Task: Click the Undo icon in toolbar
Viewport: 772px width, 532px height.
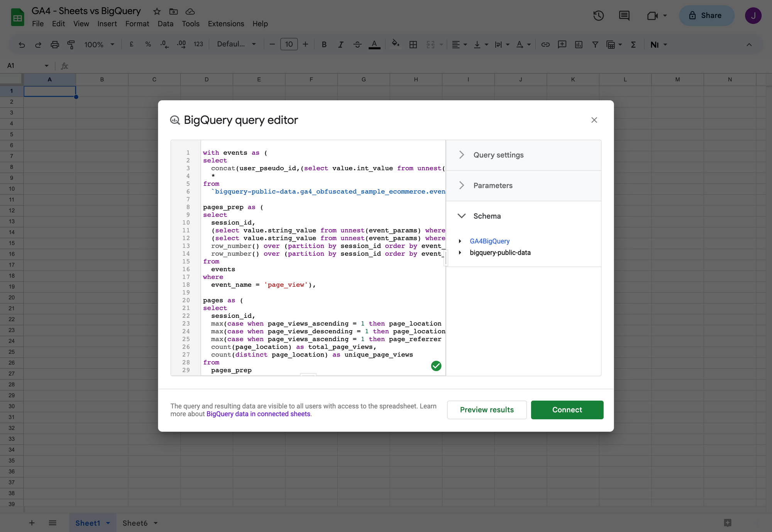Action: 22,45
